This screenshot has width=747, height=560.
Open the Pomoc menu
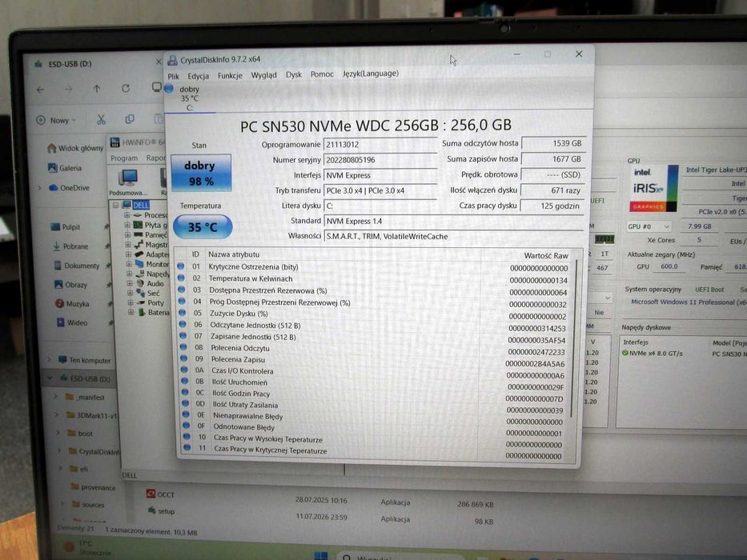click(322, 74)
